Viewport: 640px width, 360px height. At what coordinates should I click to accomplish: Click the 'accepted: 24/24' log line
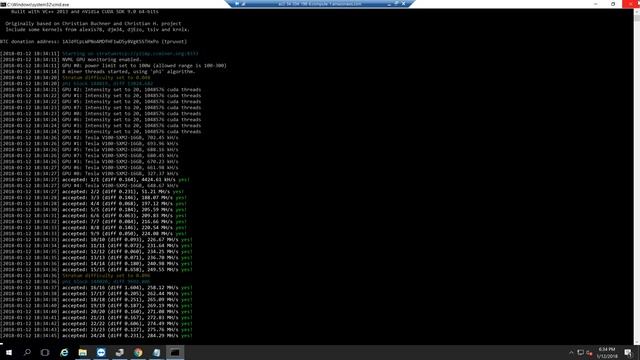click(x=96, y=336)
